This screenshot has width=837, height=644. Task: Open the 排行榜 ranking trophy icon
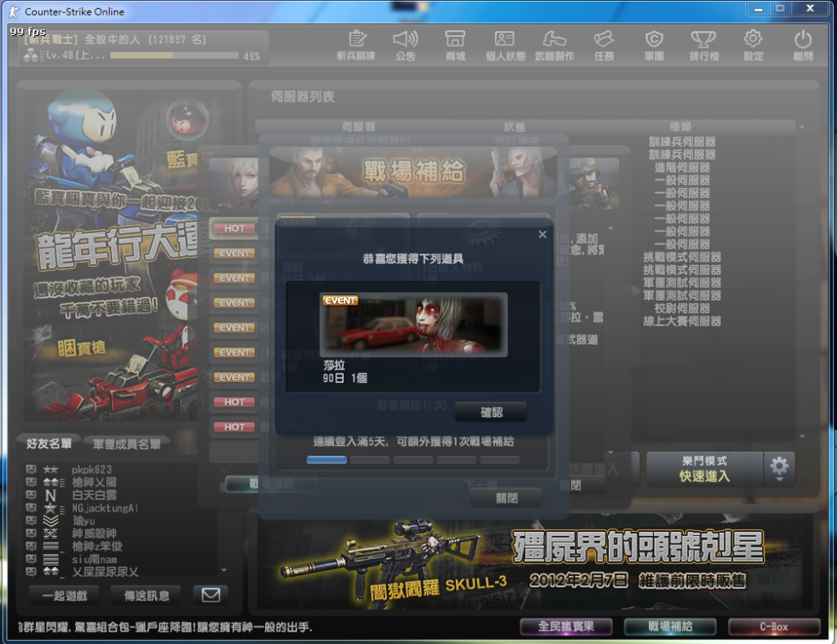[x=704, y=45]
